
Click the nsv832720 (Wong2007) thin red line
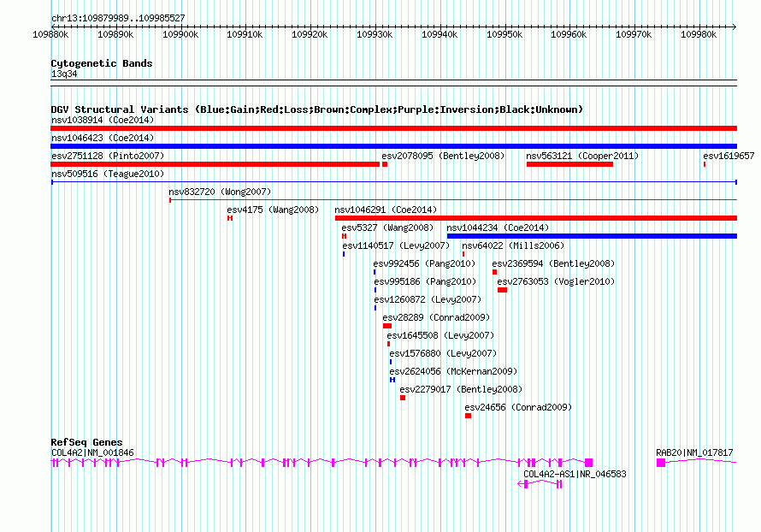[453, 200]
